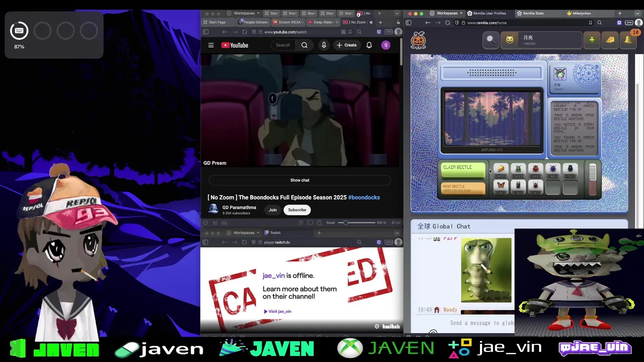Viewport: 644px width, 362px height.
Task: Start YouTube voice search with microphone
Action: point(324,45)
